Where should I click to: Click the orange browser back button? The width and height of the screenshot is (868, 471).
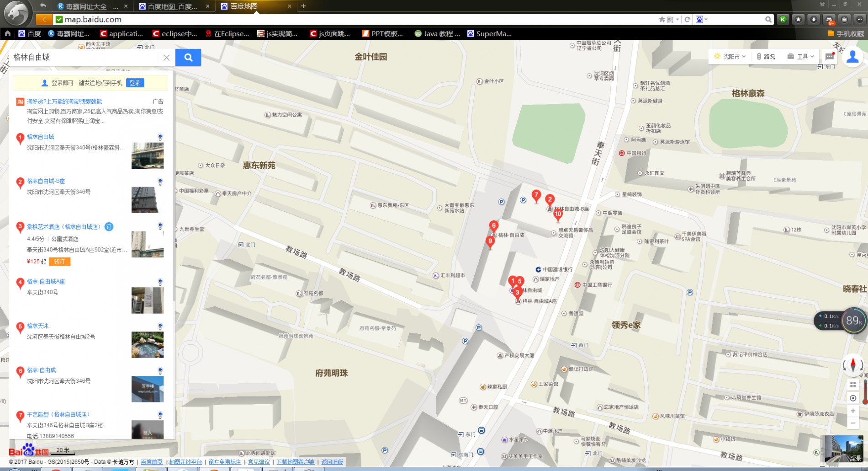click(x=44, y=19)
